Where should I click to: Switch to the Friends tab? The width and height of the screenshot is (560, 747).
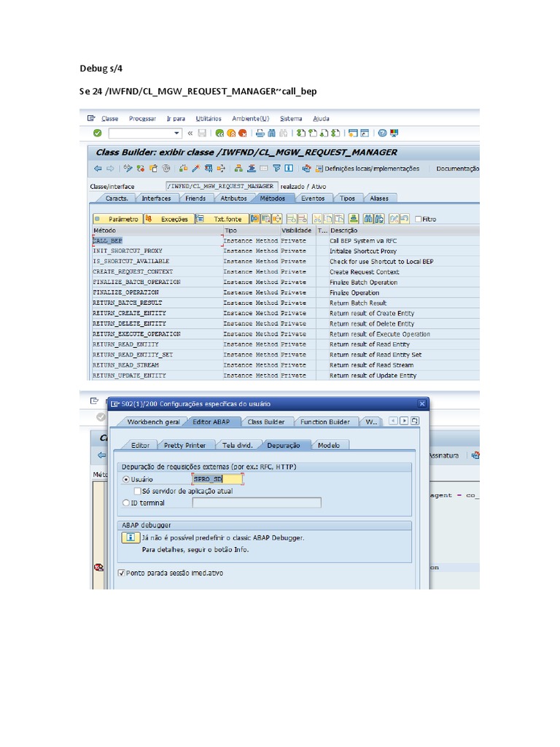195,198
